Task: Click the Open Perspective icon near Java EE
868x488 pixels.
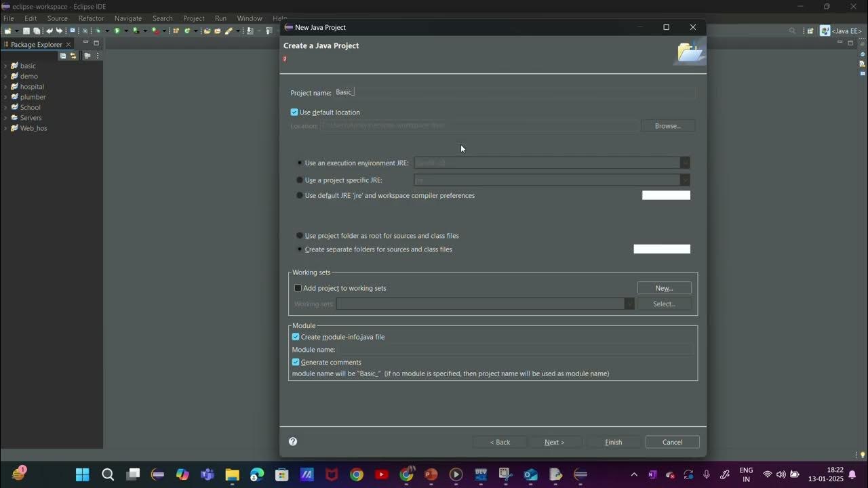Action: click(x=810, y=30)
